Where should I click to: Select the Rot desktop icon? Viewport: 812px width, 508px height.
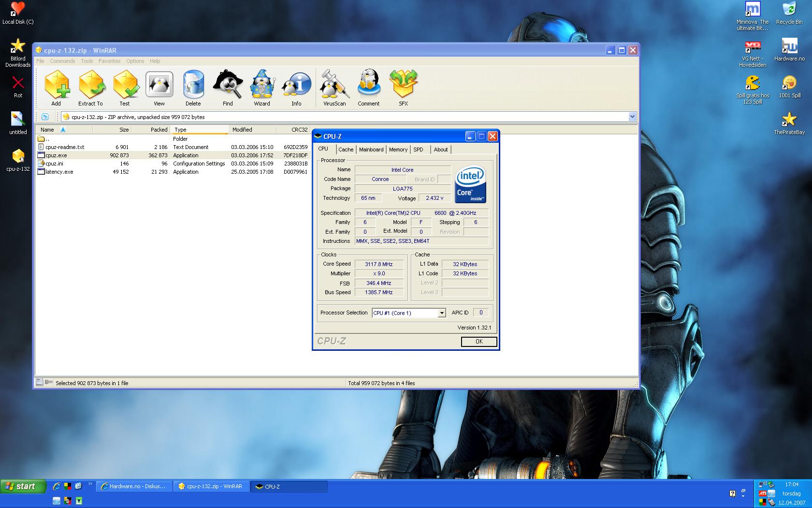pos(18,87)
